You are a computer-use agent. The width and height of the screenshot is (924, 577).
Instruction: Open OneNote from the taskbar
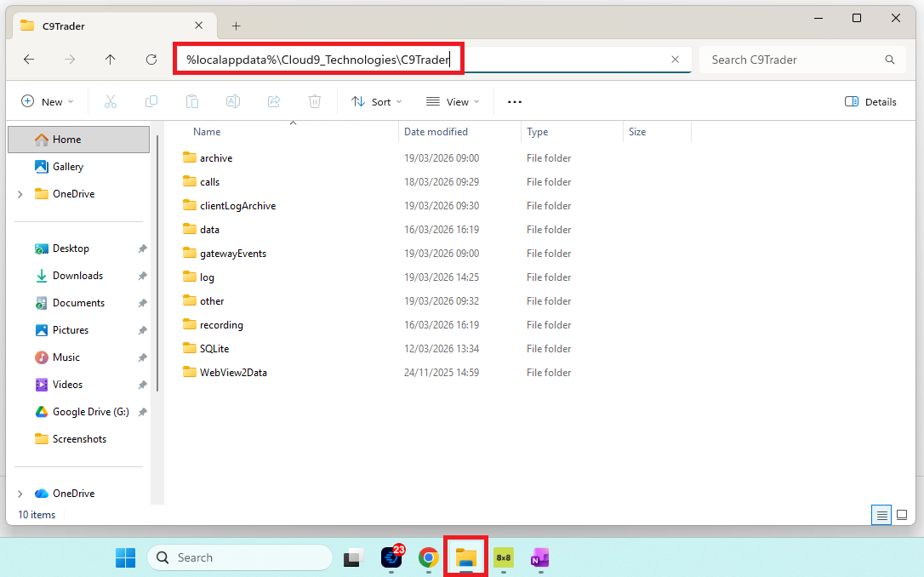pos(540,557)
